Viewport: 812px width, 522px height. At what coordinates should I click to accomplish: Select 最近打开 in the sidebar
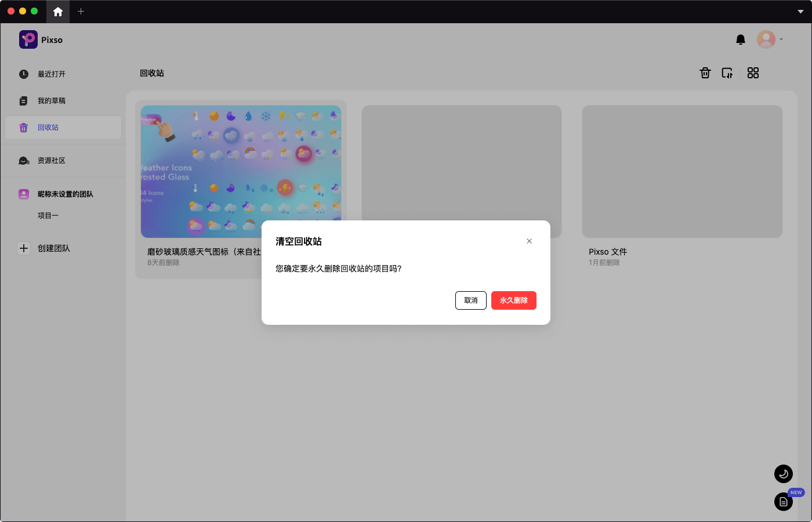point(63,74)
